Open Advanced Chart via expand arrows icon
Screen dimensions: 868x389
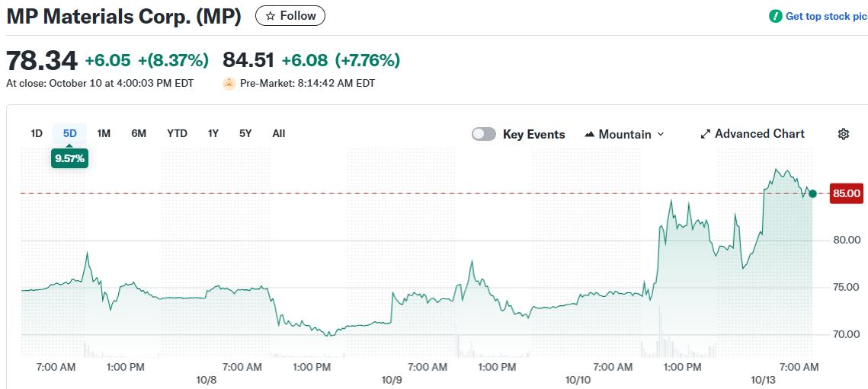[x=705, y=134]
